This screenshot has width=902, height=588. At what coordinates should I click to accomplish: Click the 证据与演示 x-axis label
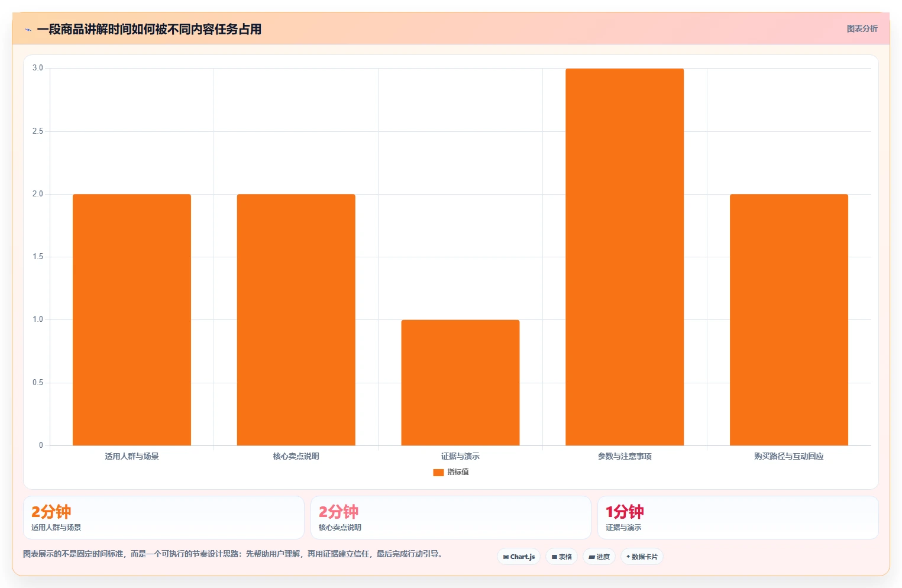click(460, 456)
